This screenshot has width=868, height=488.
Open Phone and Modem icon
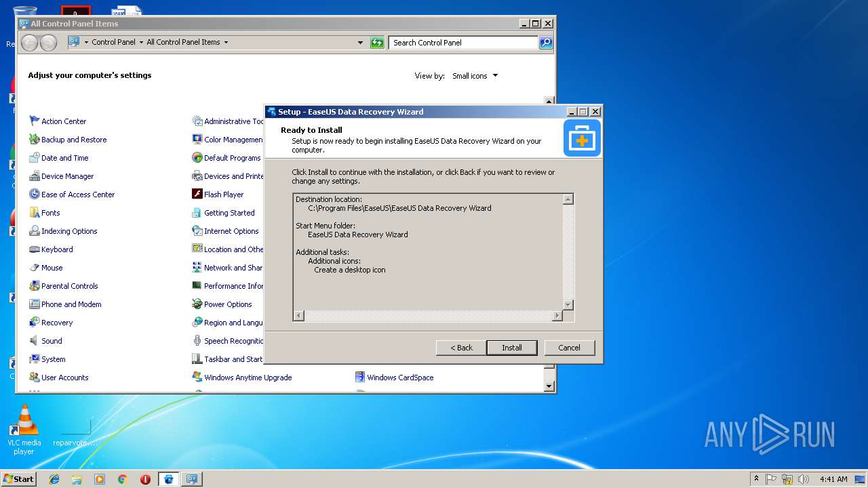click(35, 304)
